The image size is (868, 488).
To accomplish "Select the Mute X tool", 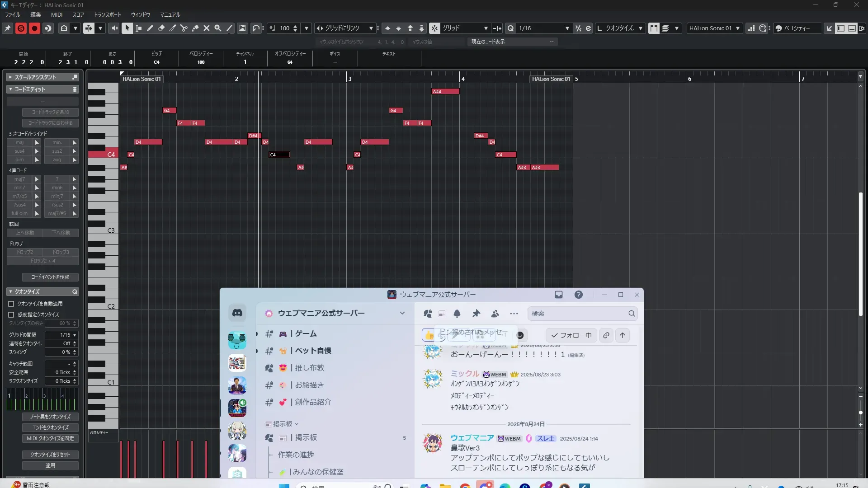I will pyautogui.click(x=207, y=28).
